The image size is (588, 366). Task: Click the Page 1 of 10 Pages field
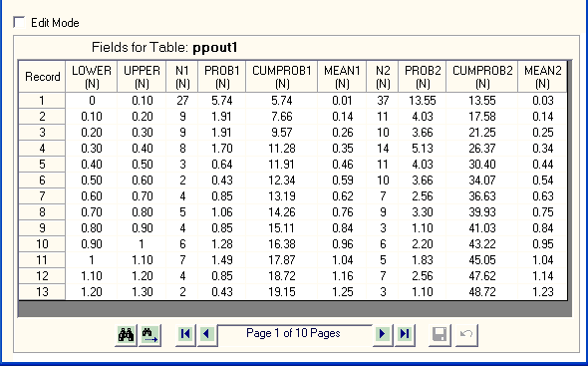pos(295,334)
